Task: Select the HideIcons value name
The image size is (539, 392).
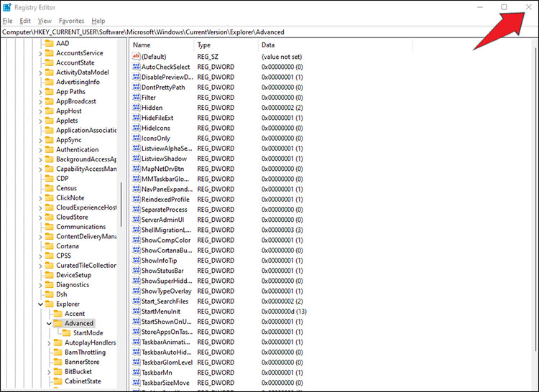Action: (156, 128)
